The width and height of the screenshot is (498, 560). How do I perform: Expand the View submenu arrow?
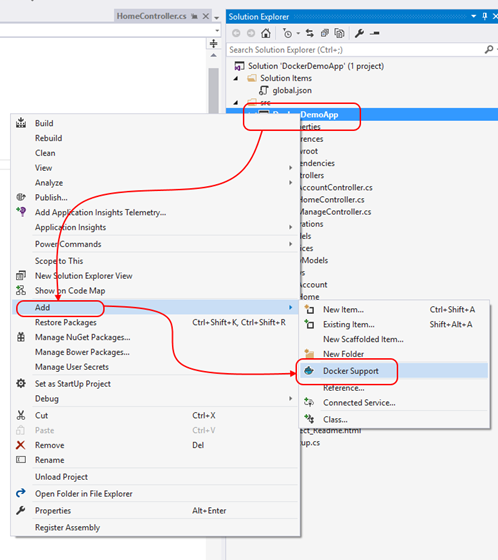tap(290, 168)
